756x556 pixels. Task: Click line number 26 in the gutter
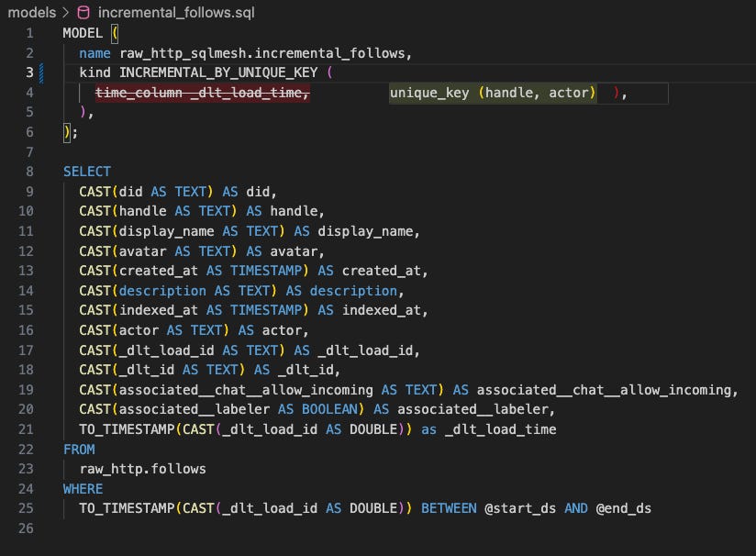(x=26, y=528)
